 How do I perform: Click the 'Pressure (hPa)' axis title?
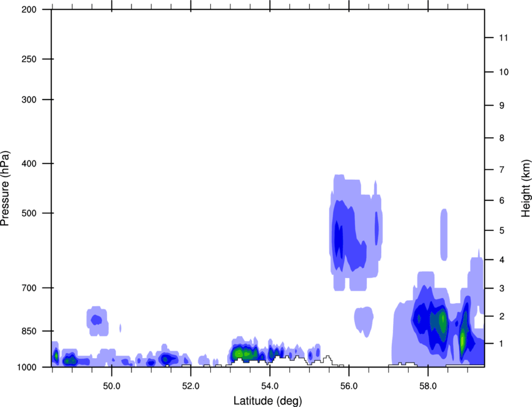click(x=5, y=188)
